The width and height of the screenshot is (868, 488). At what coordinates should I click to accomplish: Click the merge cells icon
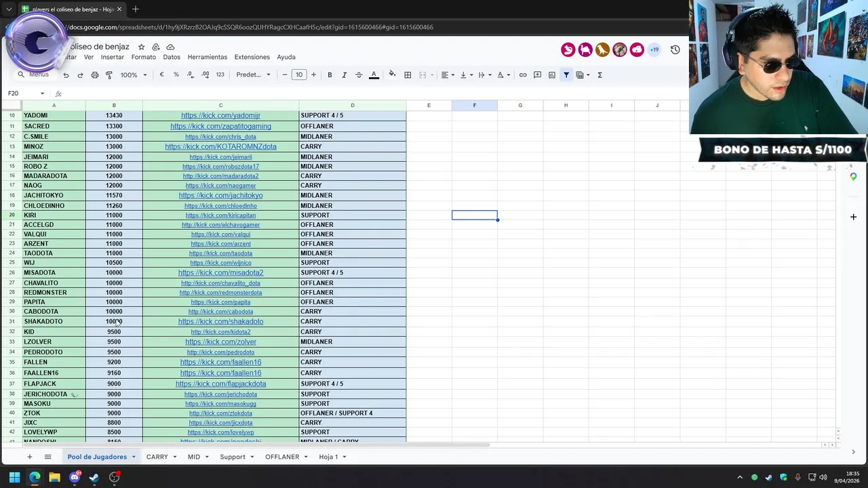pos(422,75)
